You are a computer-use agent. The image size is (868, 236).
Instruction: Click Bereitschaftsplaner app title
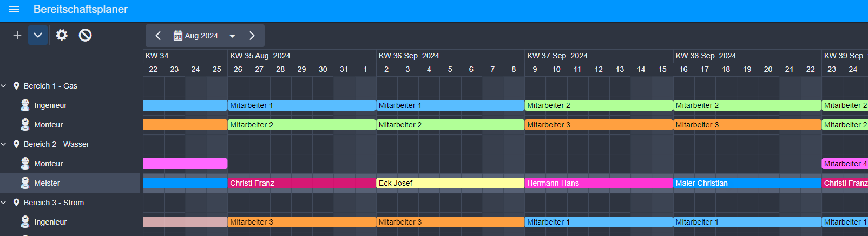81,9
